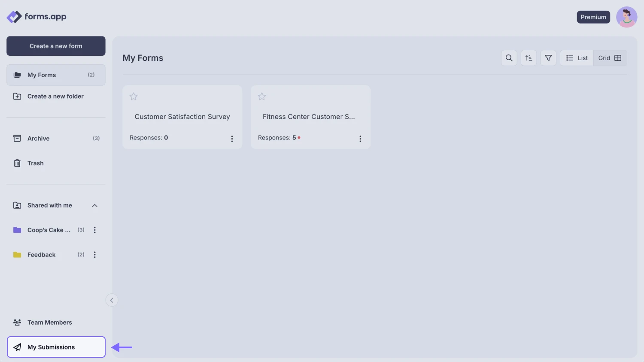This screenshot has height=362, width=644.
Task: Open the three-dot menu on Customer Satisfaction Survey
Action: point(232,139)
